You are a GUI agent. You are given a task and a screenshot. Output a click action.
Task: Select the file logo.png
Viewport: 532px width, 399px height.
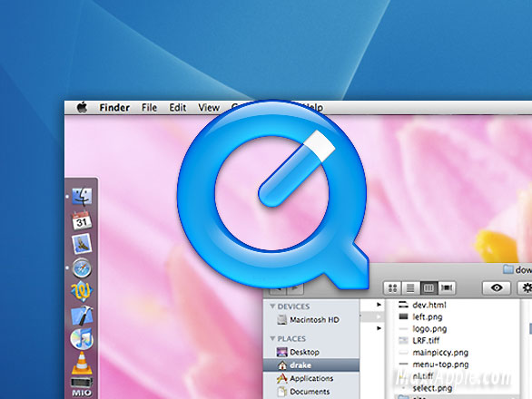(429, 329)
